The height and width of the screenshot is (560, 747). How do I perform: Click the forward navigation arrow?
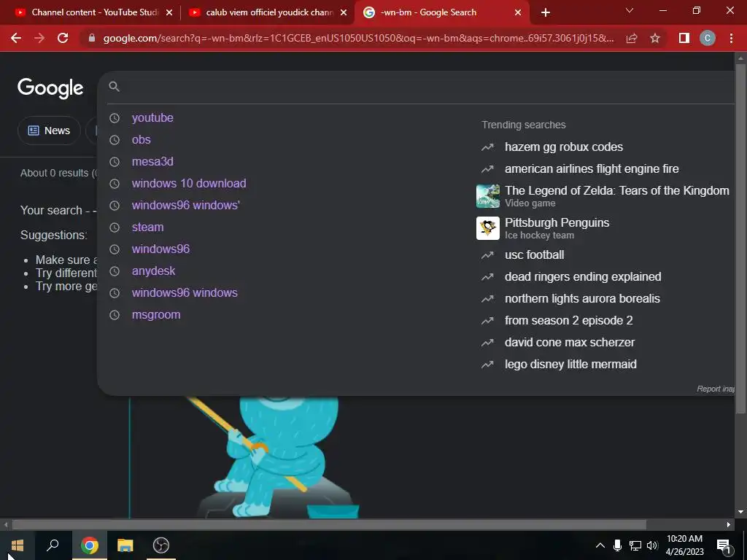click(x=39, y=38)
